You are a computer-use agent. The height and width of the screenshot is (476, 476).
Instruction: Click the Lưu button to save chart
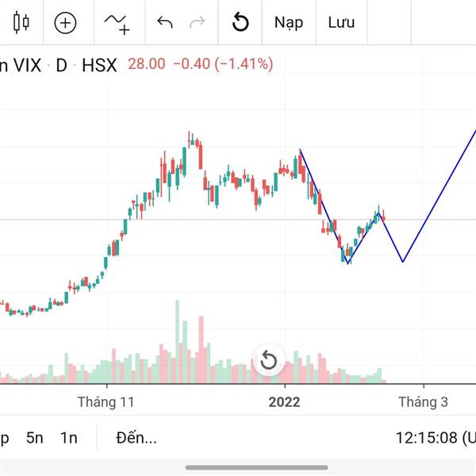click(341, 22)
